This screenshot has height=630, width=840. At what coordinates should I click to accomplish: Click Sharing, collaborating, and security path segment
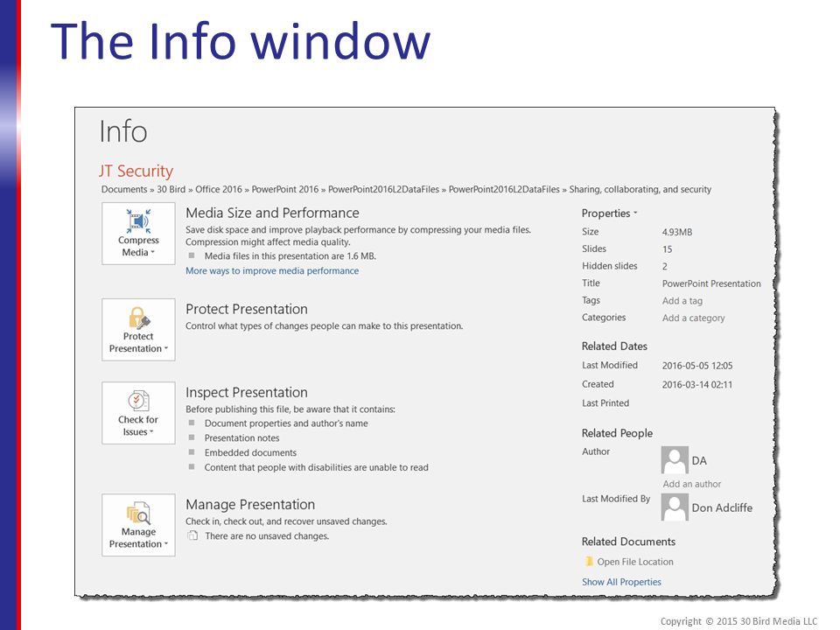(x=640, y=189)
